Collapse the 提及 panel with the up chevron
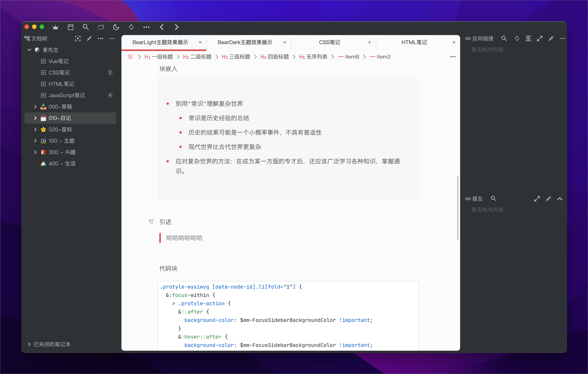588x374 pixels. (560, 199)
